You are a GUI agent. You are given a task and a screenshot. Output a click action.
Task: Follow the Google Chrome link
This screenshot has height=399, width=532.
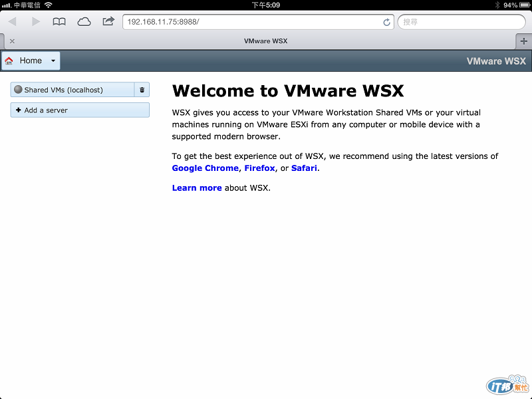205,168
